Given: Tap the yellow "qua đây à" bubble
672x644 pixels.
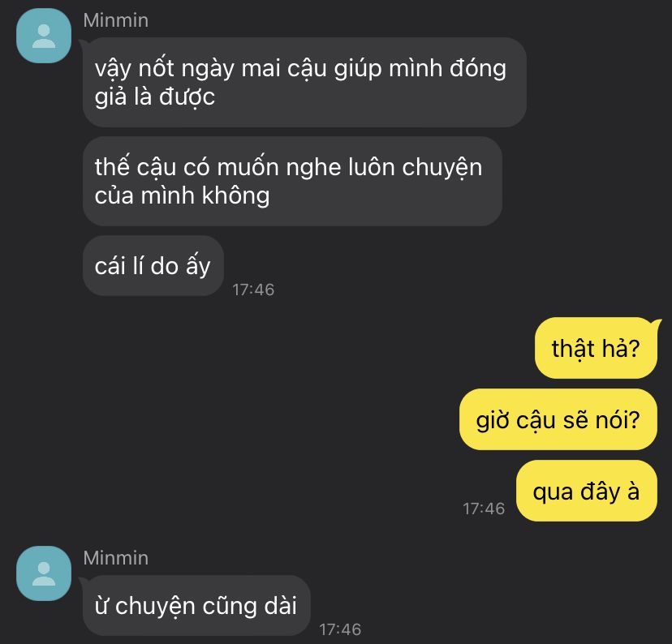Looking at the screenshot, I should click(586, 491).
